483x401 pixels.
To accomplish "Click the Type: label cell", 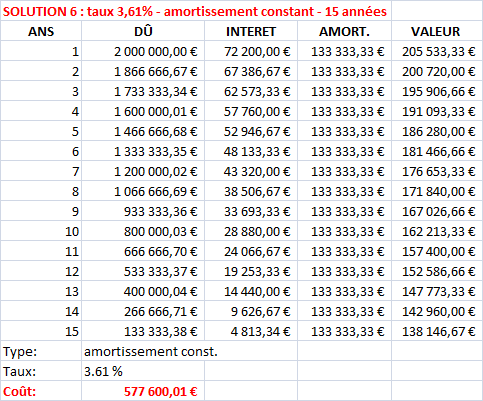I will tap(41, 351).
